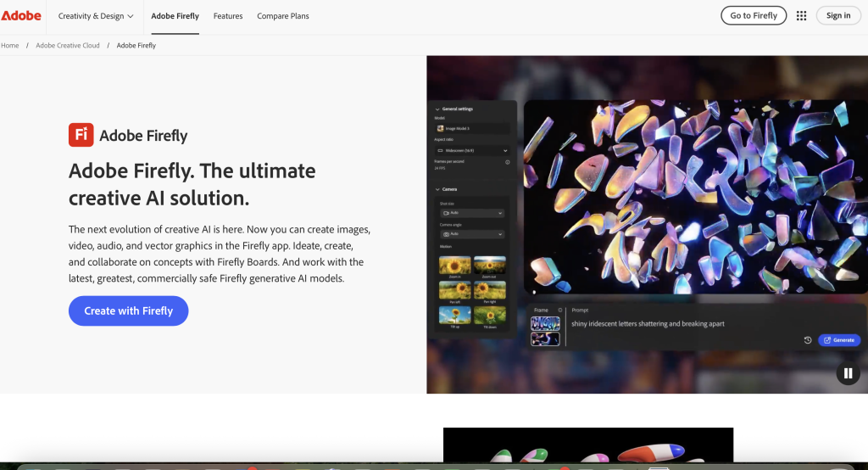
Task: Click the red Firefly Fi logo icon
Action: point(81,135)
